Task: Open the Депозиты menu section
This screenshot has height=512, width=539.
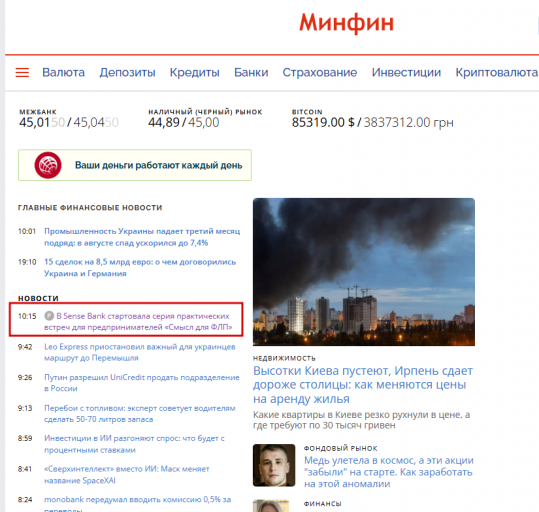Action: coord(128,72)
